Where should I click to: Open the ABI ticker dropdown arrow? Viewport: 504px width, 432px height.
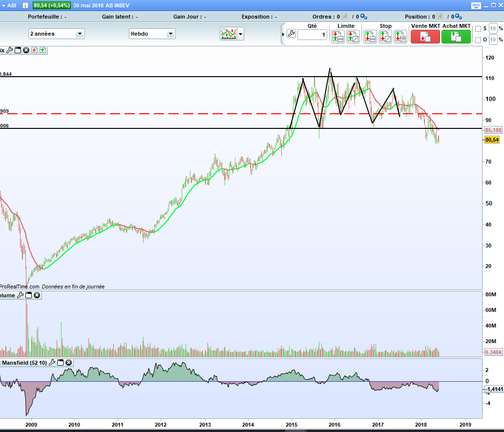[3, 5]
